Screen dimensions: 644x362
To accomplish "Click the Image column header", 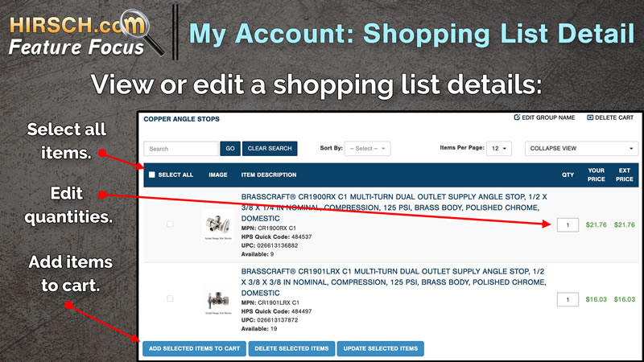I will [218, 175].
